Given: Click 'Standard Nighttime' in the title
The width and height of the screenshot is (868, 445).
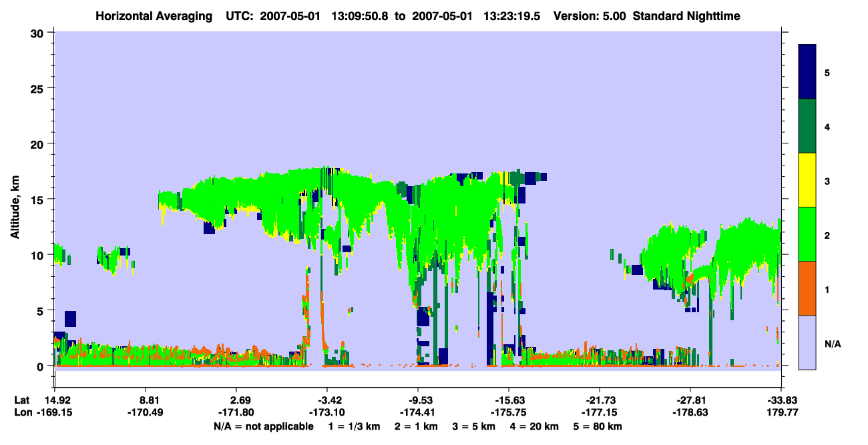Looking at the screenshot, I should tap(686, 15).
